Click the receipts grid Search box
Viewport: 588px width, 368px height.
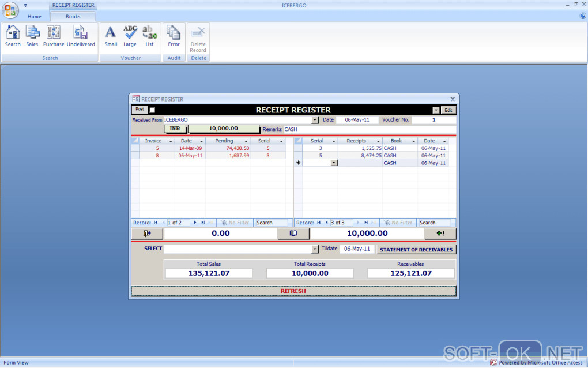click(x=435, y=223)
